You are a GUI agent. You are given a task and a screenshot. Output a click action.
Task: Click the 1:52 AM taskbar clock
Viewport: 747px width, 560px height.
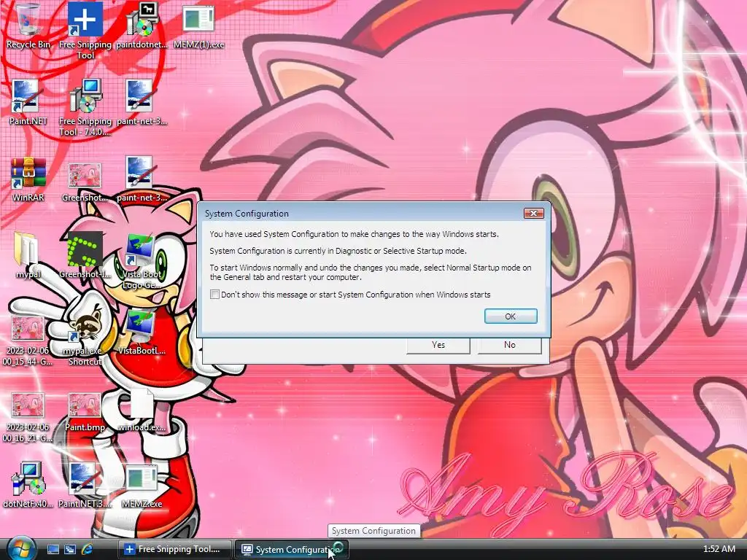click(719, 548)
